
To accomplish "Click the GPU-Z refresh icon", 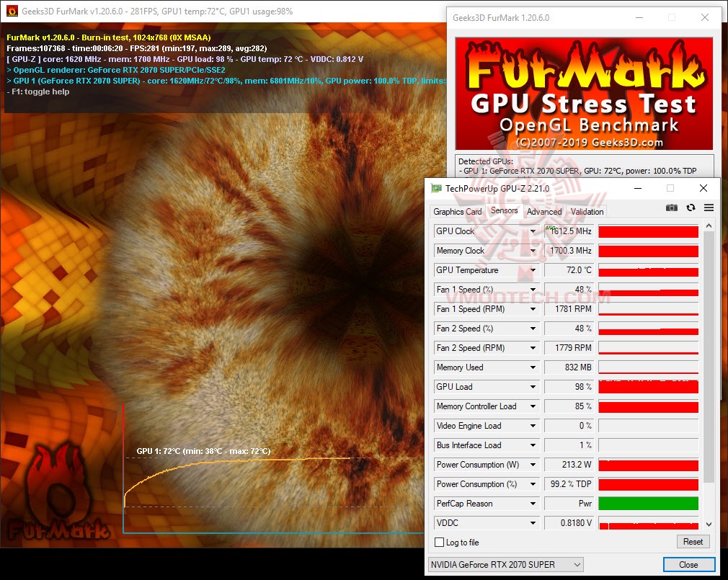I will click(691, 208).
